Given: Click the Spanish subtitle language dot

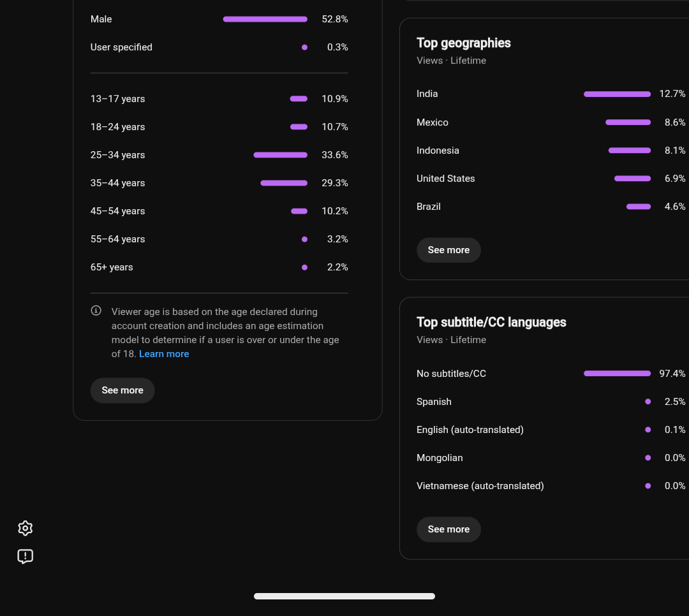Looking at the screenshot, I should click(x=648, y=402).
